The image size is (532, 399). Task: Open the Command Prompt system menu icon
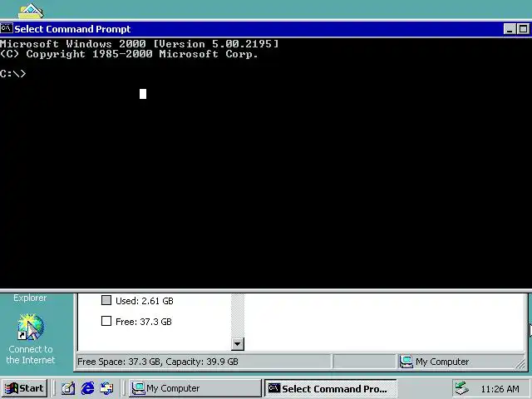7,28
